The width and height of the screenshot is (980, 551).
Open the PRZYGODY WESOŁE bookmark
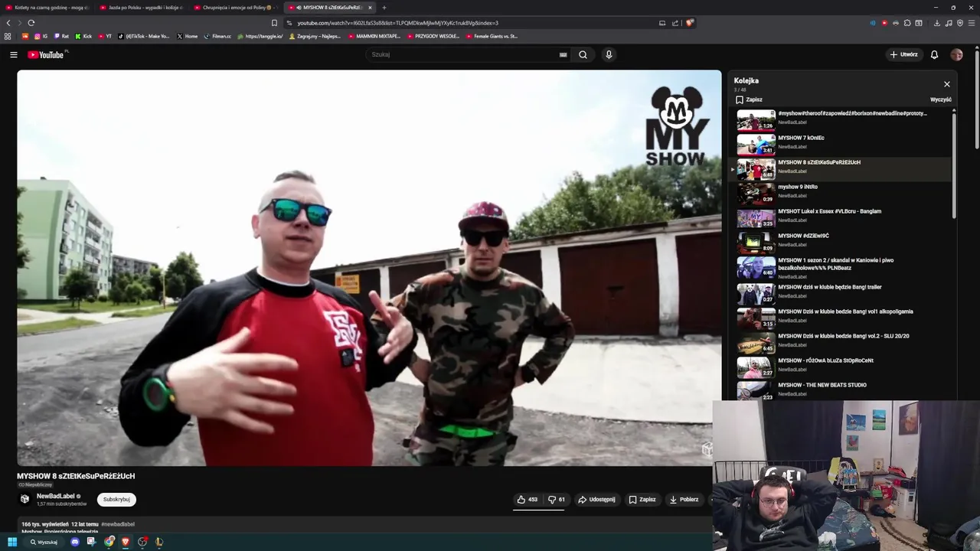tap(433, 36)
